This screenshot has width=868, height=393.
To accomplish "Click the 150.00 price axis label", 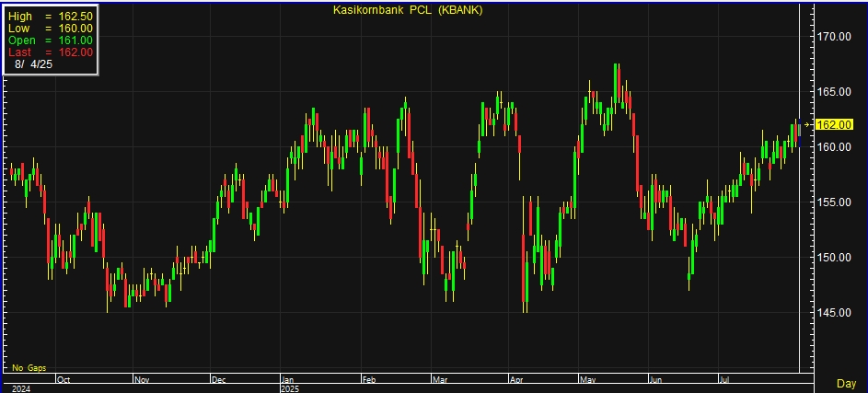I will click(834, 258).
